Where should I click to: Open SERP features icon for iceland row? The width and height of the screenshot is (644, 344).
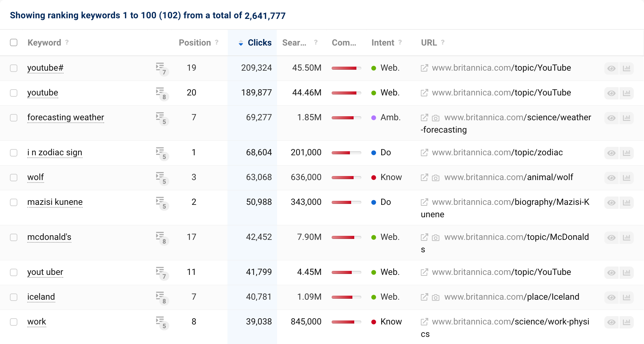coord(162,298)
